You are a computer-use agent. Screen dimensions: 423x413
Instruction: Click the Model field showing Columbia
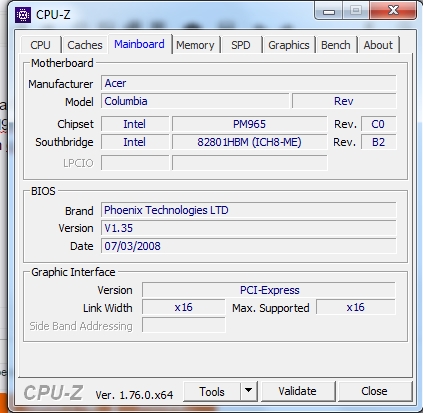(195, 101)
